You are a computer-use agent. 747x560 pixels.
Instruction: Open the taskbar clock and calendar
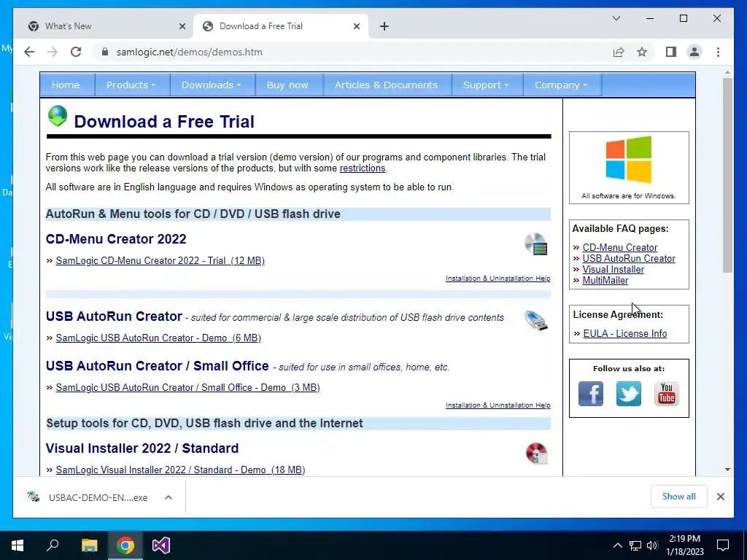point(684,545)
